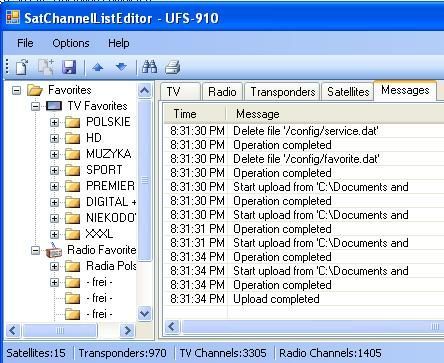Click tree horizontal scroll left arrow
444x363 pixels.
click(13, 331)
